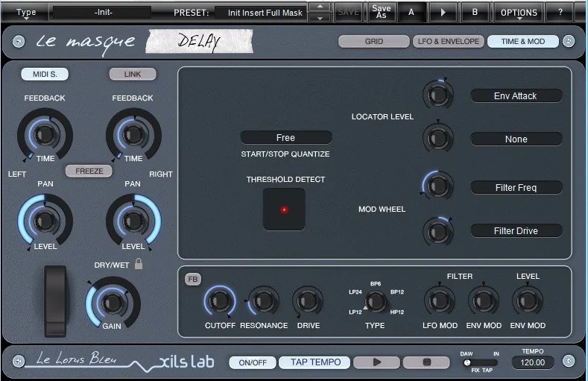Click the DAW/IN/FIX/TAP tempo source switch
Viewport: 588px width, 381px height.
tap(481, 362)
